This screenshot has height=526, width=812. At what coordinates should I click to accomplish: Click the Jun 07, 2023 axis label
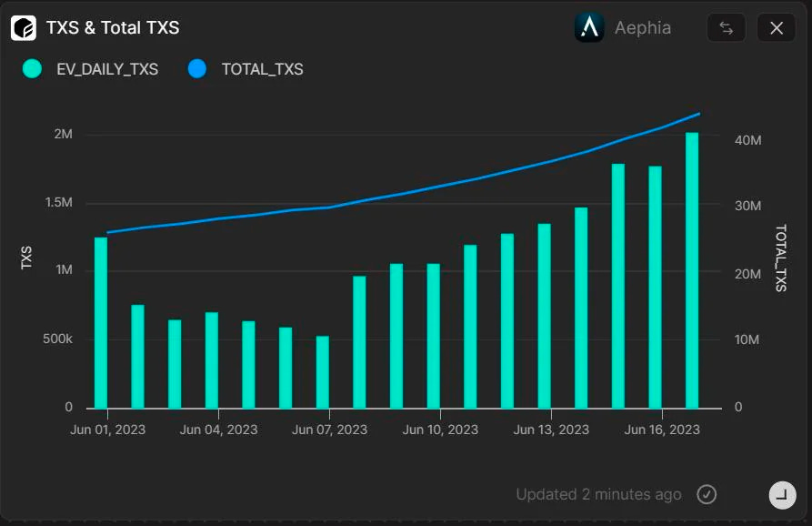point(329,430)
